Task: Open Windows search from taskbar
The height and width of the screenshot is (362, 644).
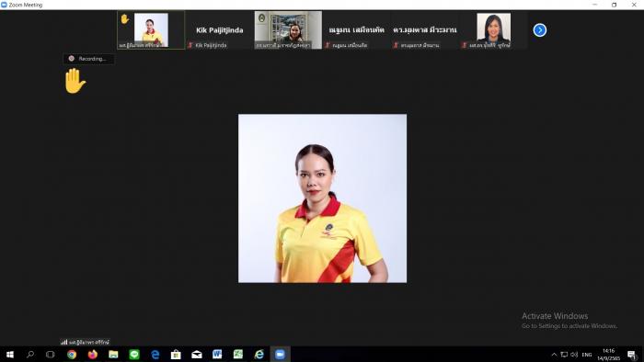Action: tap(30, 355)
